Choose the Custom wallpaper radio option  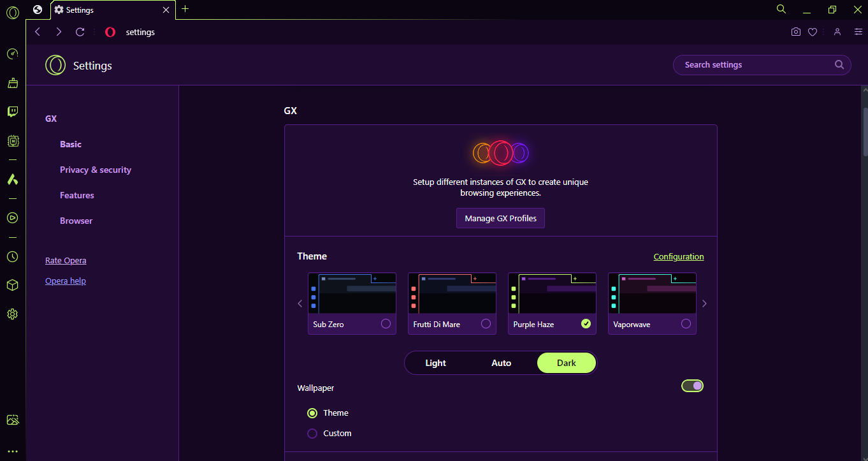312,434
